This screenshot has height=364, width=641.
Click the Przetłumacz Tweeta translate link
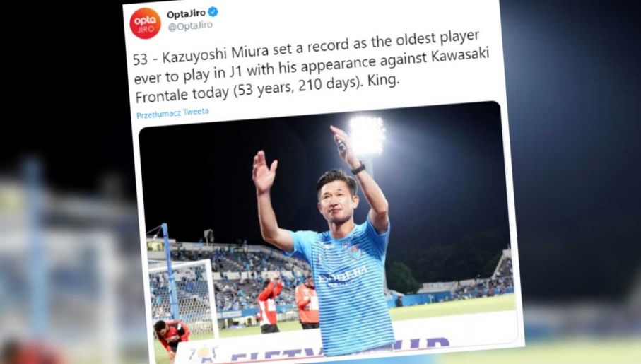(x=172, y=113)
